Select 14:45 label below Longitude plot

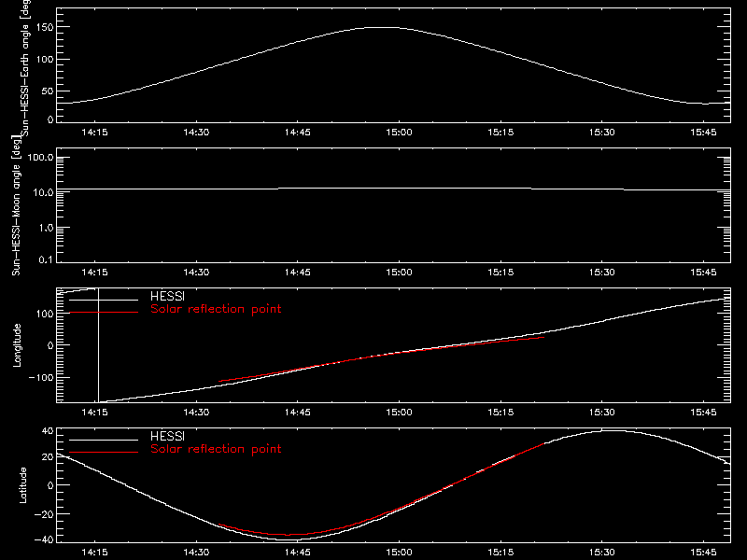297,412
